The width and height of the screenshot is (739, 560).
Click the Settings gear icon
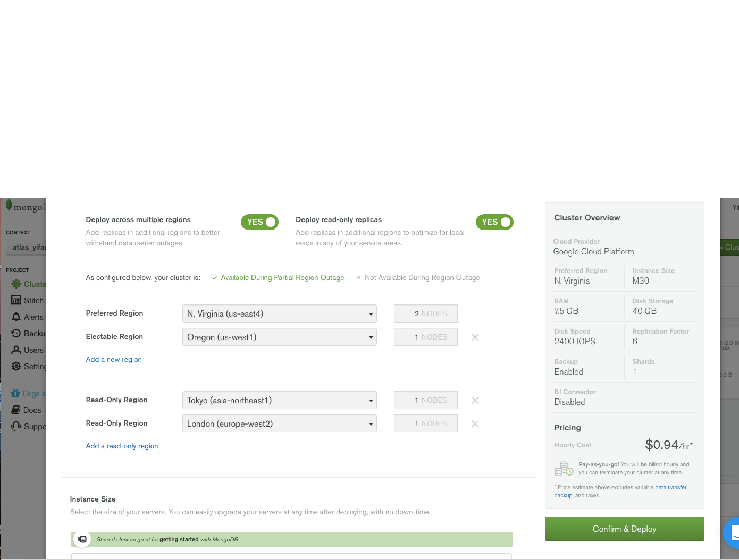coord(16,366)
